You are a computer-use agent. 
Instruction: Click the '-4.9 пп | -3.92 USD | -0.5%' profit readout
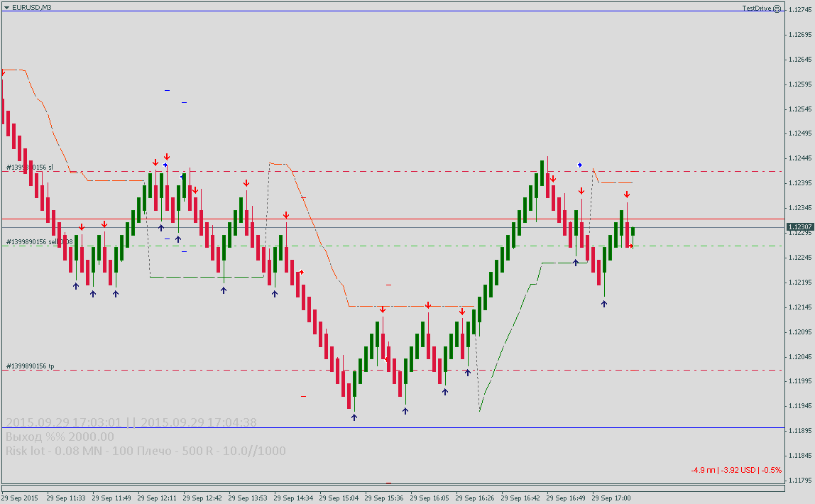pyautogui.click(x=736, y=470)
